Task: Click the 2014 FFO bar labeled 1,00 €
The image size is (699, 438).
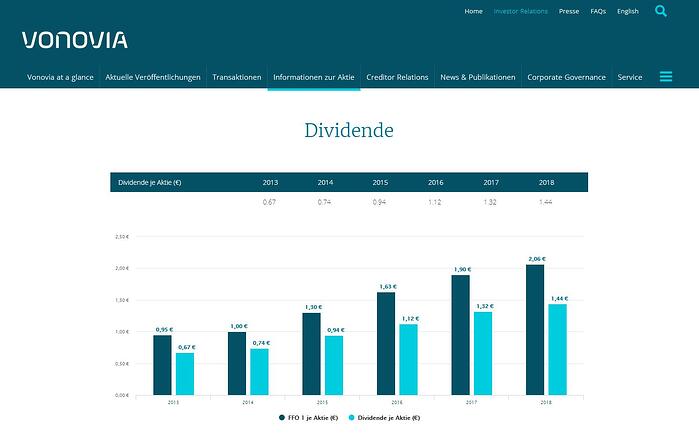Action: (x=237, y=363)
